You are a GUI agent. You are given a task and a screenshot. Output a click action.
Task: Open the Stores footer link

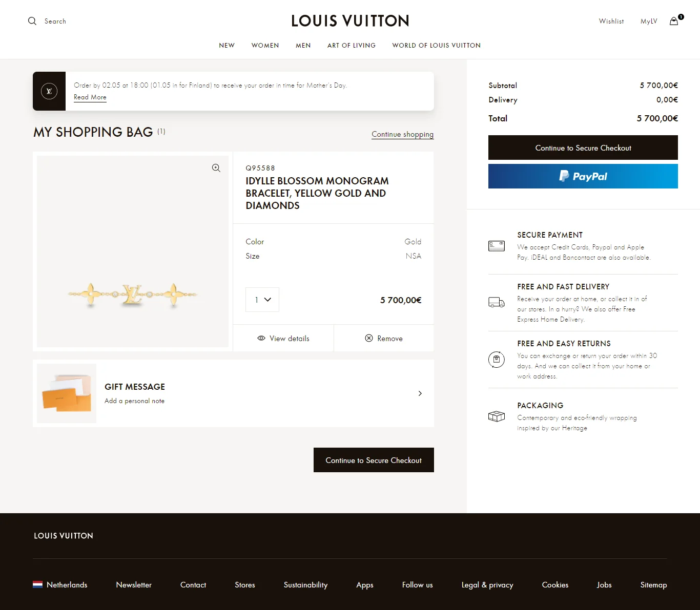(x=245, y=585)
